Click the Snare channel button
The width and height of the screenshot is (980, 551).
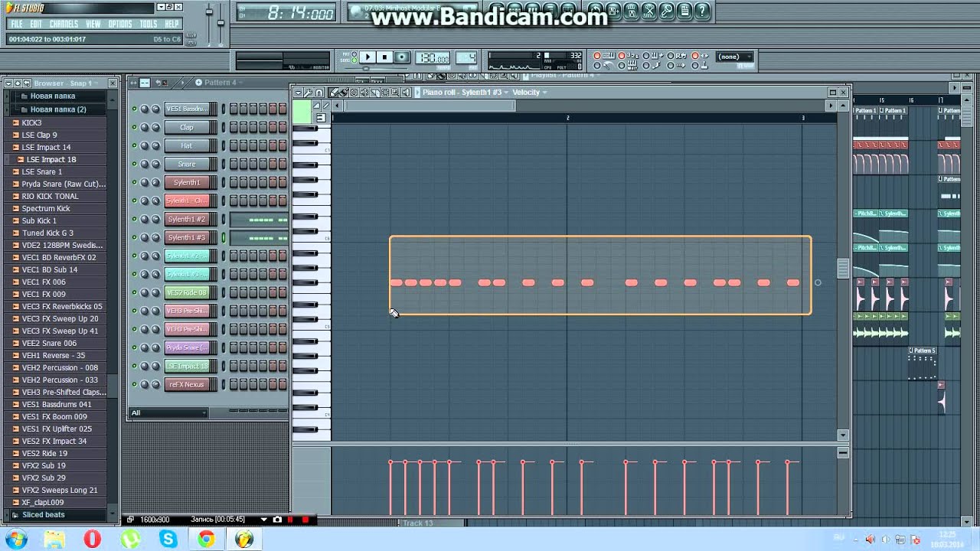(187, 165)
